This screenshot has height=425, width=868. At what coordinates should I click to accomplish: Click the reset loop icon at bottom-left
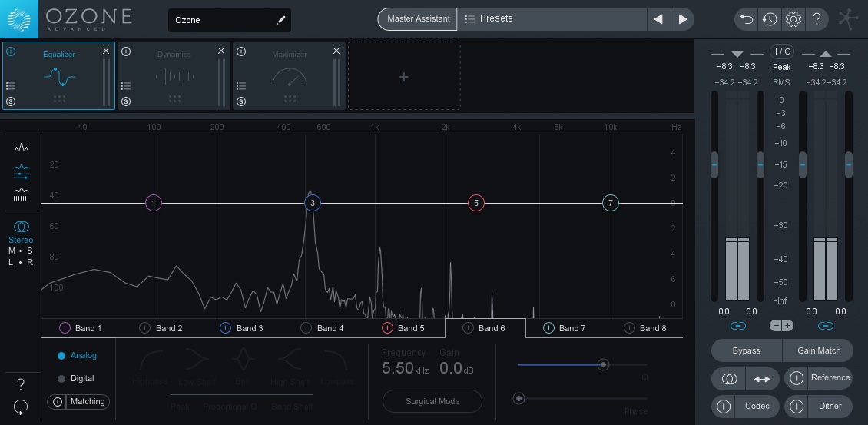pyautogui.click(x=21, y=407)
